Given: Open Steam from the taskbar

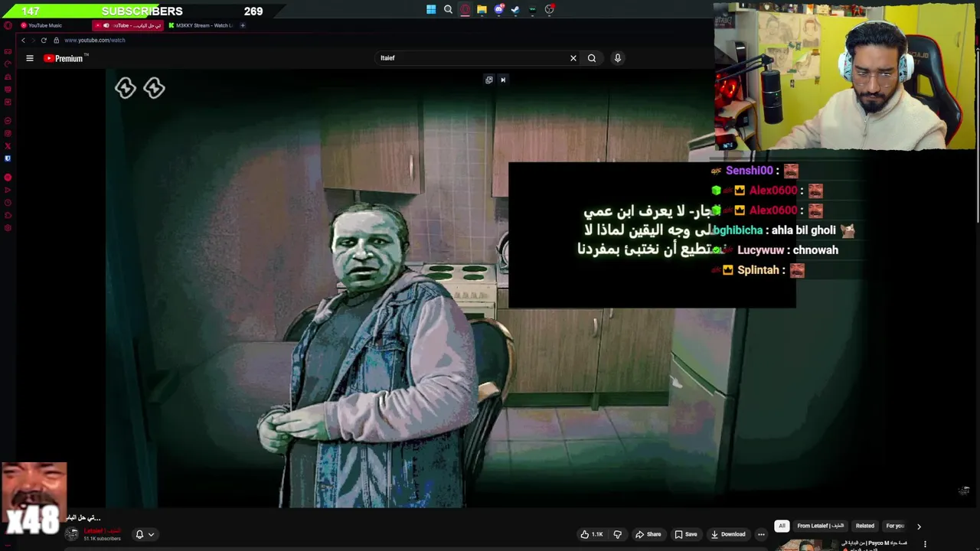Looking at the screenshot, I should pyautogui.click(x=515, y=10).
